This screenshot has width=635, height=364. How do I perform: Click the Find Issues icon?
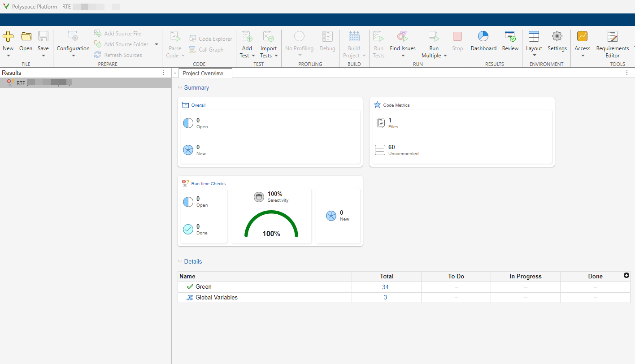coord(402,37)
